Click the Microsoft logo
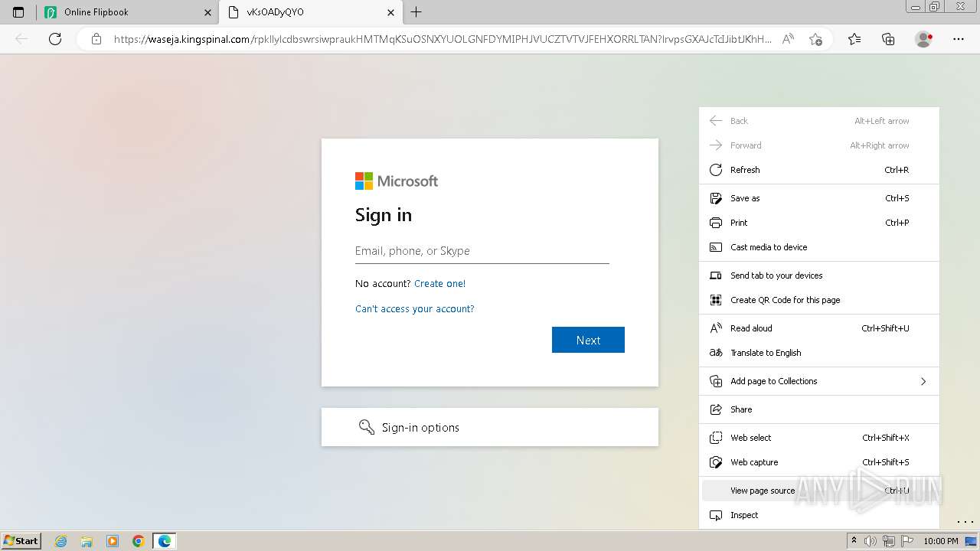 (x=397, y=181)
